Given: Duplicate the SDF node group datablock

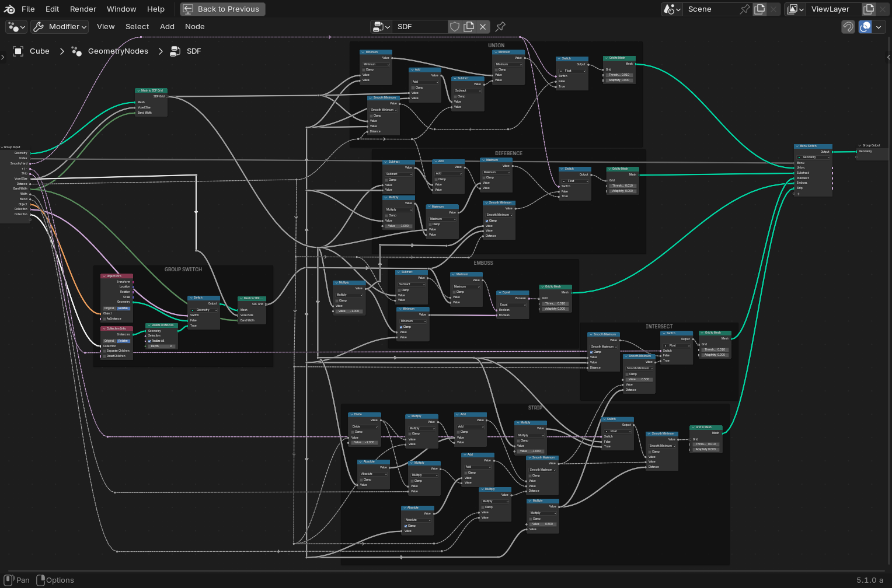Looking at the screenshot, I should (x=469, y=27).
